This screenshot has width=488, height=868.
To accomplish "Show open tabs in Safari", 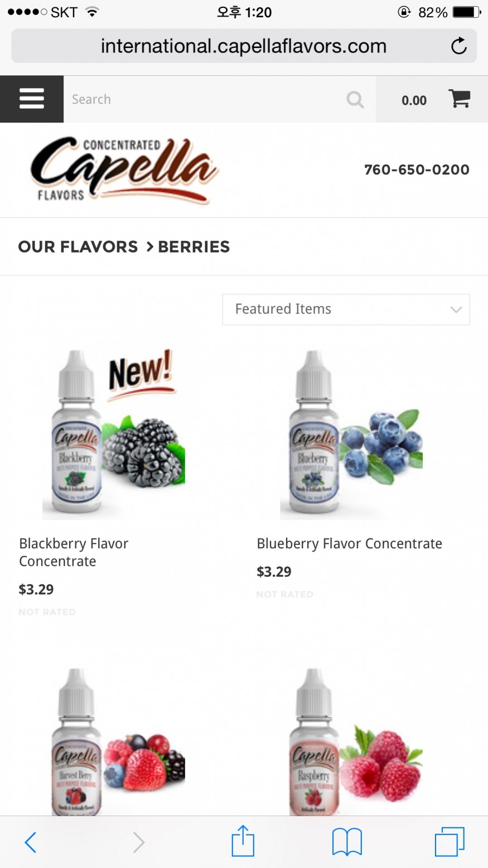I will (x=450, y=842).
